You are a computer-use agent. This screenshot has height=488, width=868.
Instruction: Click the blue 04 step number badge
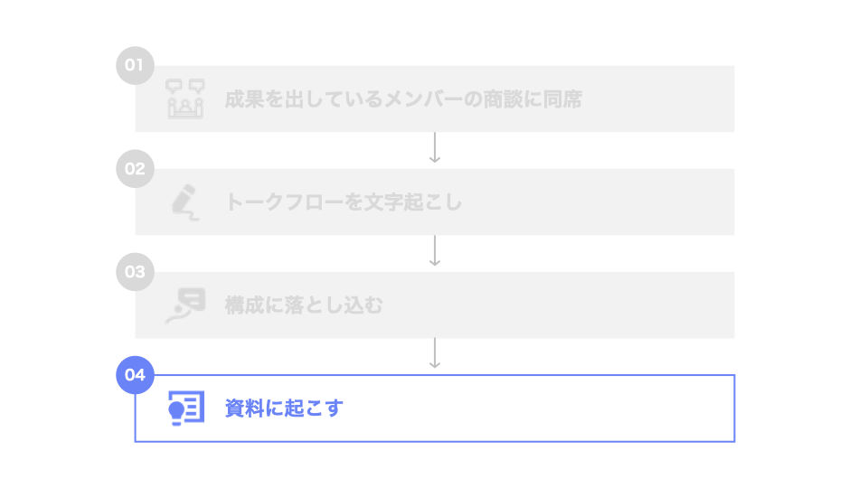pyautogui.click(x=136, y=375)
